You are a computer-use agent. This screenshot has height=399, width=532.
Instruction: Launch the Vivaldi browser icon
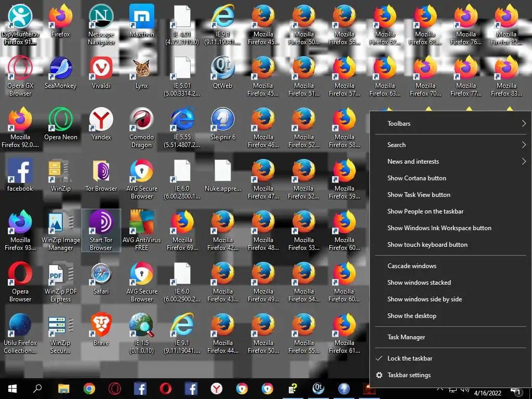[101, 73]
